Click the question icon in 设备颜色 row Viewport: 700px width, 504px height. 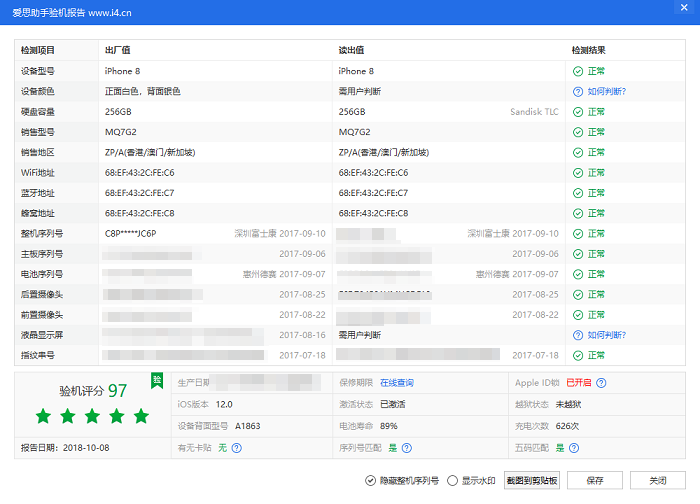[x=578, y=92]
